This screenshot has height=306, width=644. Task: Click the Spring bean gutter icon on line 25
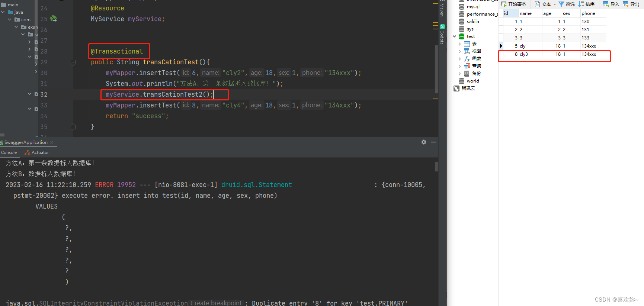click(x=54, y=19)
